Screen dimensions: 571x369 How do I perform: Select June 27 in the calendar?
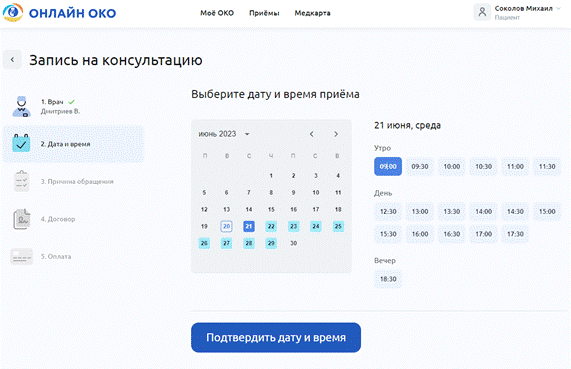point(227,243)
